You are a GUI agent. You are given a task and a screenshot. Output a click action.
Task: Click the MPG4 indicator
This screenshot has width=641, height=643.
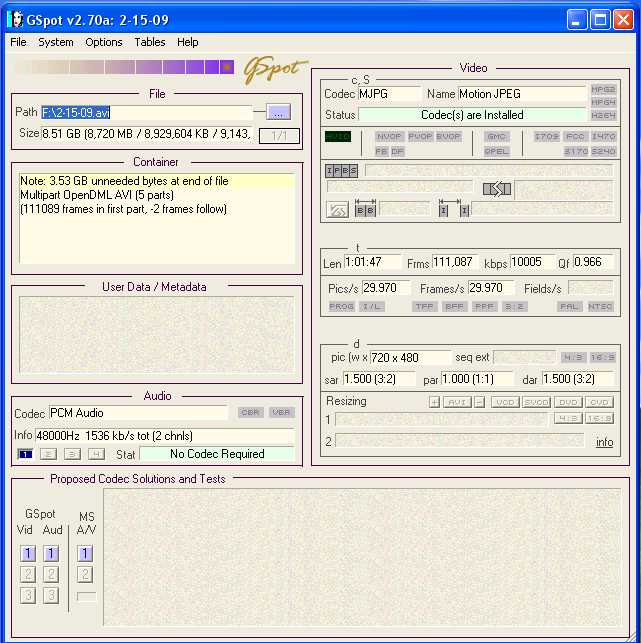(603, 102)
